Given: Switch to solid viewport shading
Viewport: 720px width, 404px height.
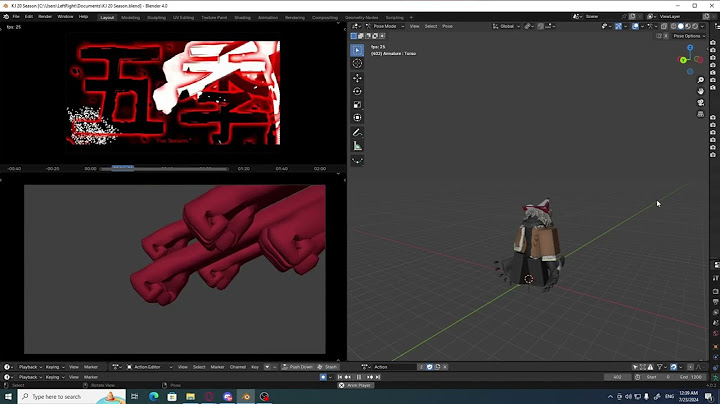Looking at the screenshot, I should coord(681,26).
